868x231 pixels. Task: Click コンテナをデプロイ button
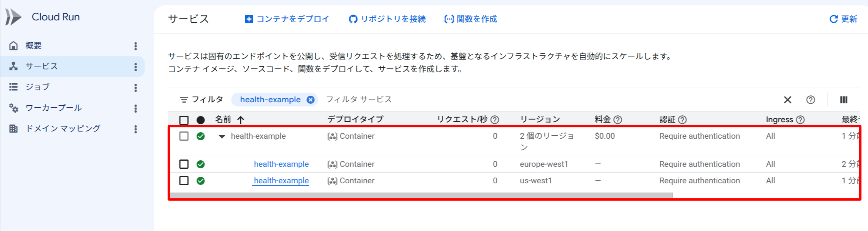point(287,19)
